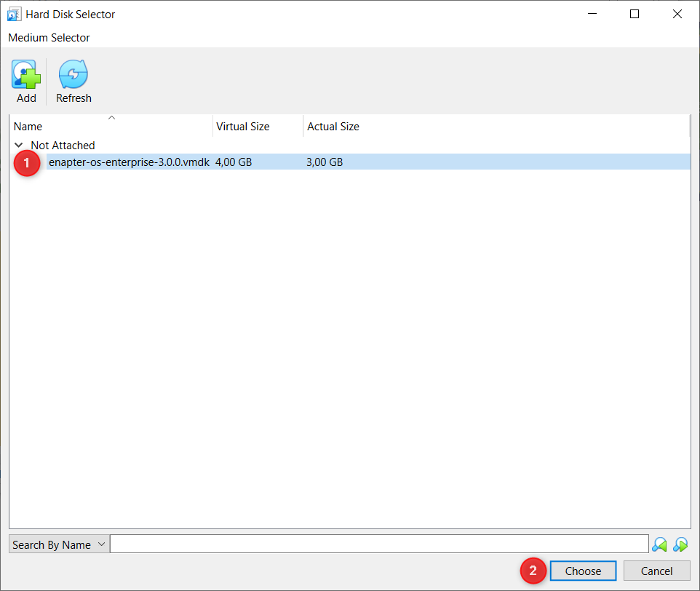
Task: Click the search backward magnifier icon
Action: pos(659,544)
